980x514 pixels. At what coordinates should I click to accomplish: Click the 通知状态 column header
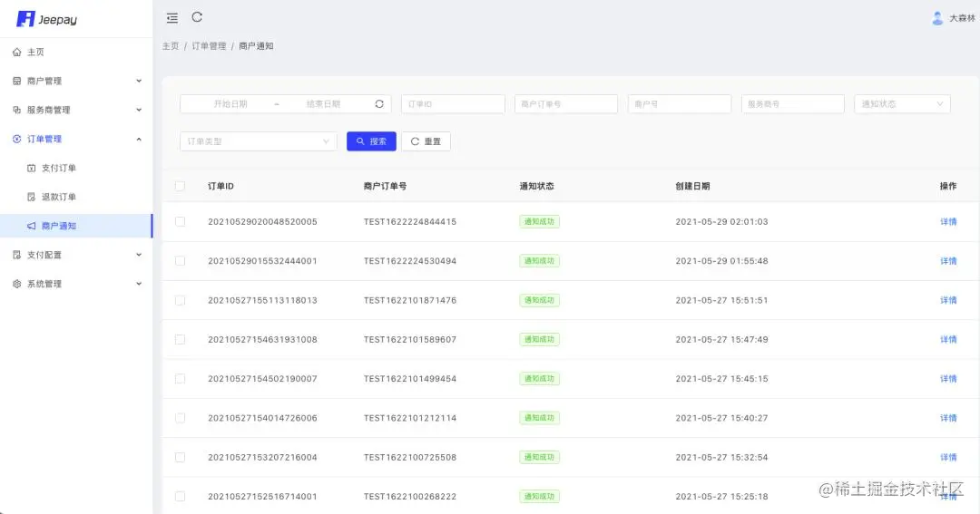[x=536, y=186]
